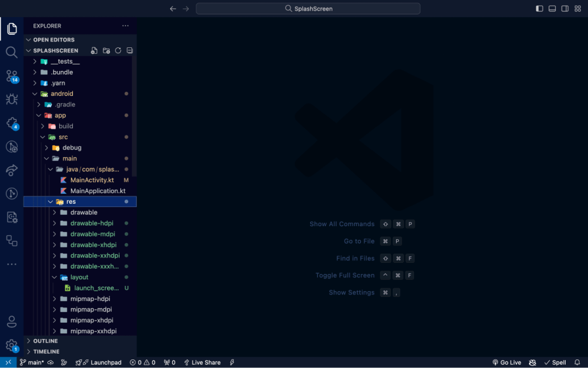Image resolution: width=588 pixels, height=368 pixels.
Task: Toggle the bottom panel visibility
Action: [552, 9]
